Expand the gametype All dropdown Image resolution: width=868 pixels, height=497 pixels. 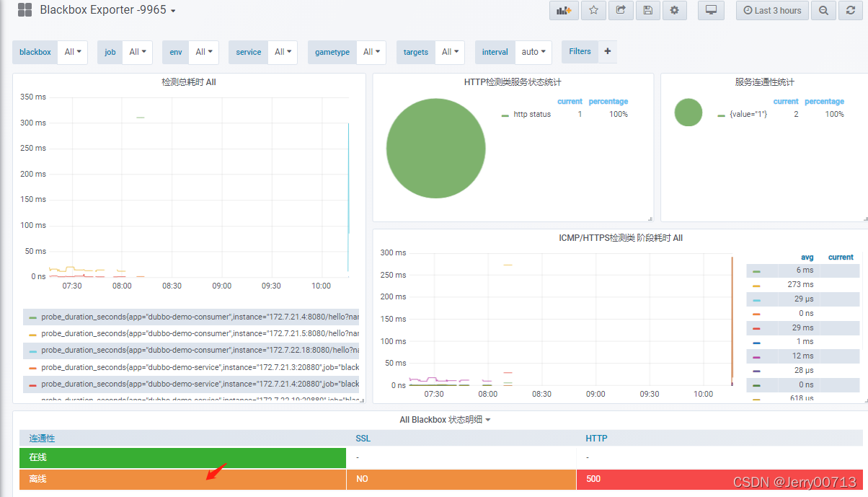(x=371, y=52)
